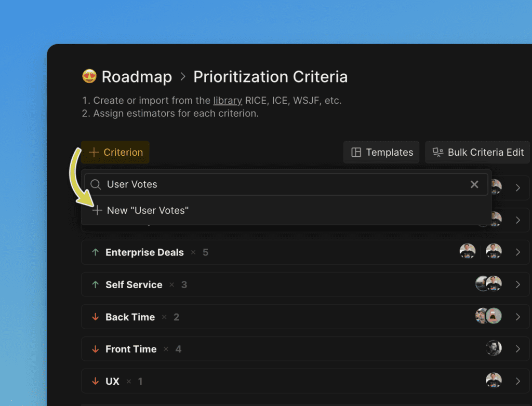532x406 pixels.
Task: Expand the Front Time criterion chevron
Action: (518, 349)
